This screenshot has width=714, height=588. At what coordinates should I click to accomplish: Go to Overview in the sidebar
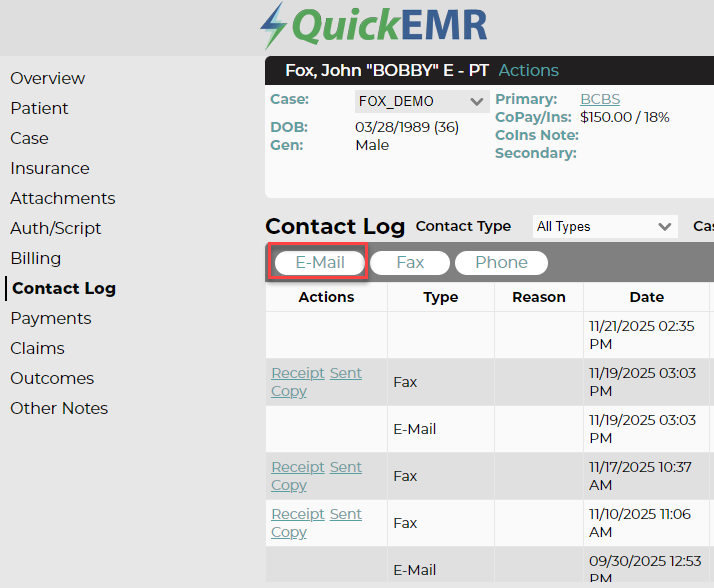coord(47,78)
